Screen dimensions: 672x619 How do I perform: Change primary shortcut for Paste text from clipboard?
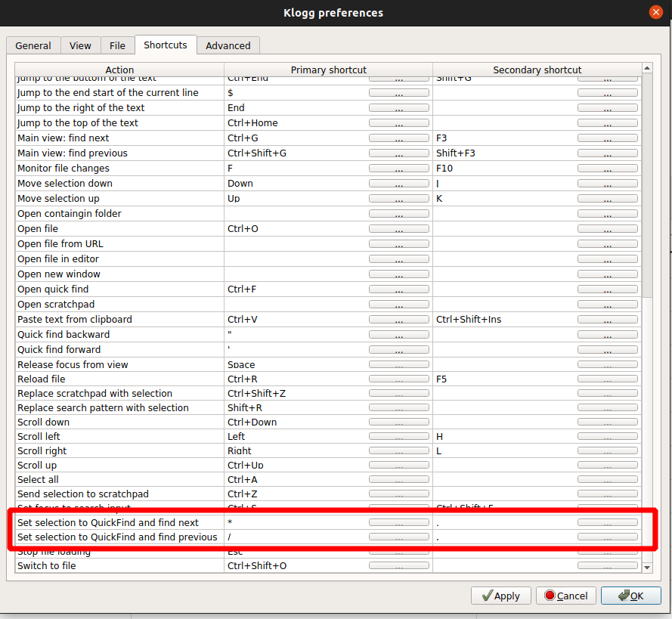pos(398,319)
